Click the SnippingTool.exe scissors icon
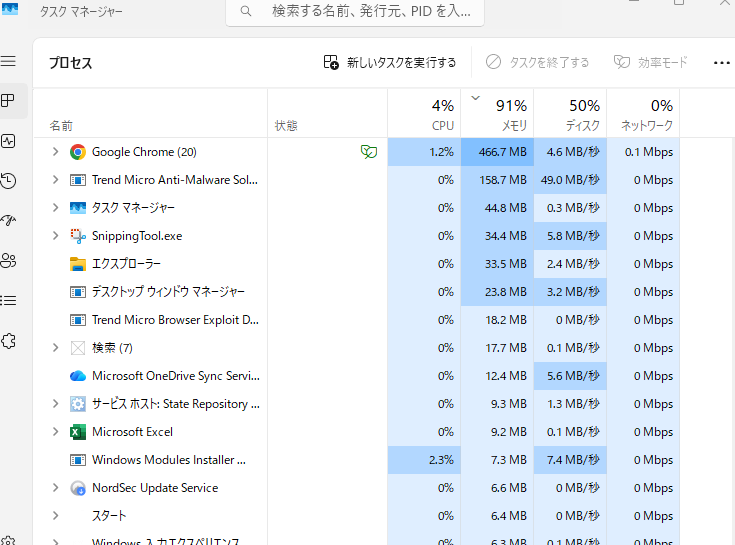Screen dimensions: 735x545 [x=78, y=236]
